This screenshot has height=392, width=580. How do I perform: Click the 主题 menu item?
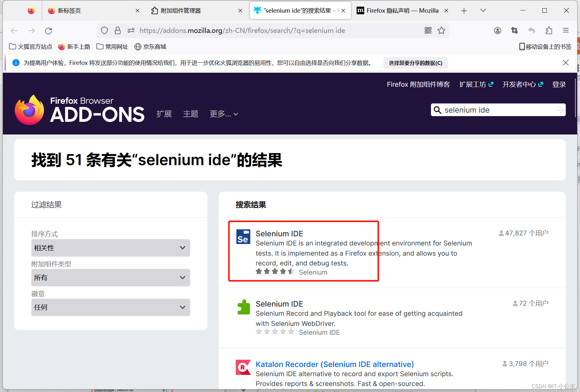(190, 114)
